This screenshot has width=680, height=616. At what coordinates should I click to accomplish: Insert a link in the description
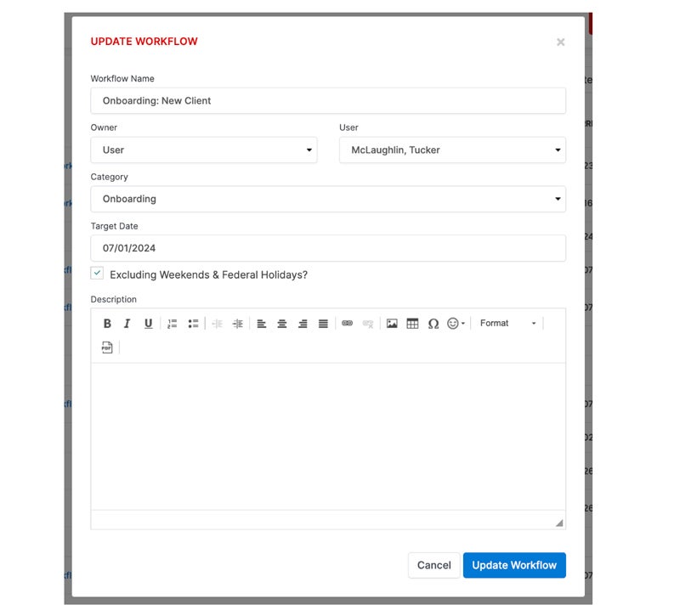tap(347, 324)
